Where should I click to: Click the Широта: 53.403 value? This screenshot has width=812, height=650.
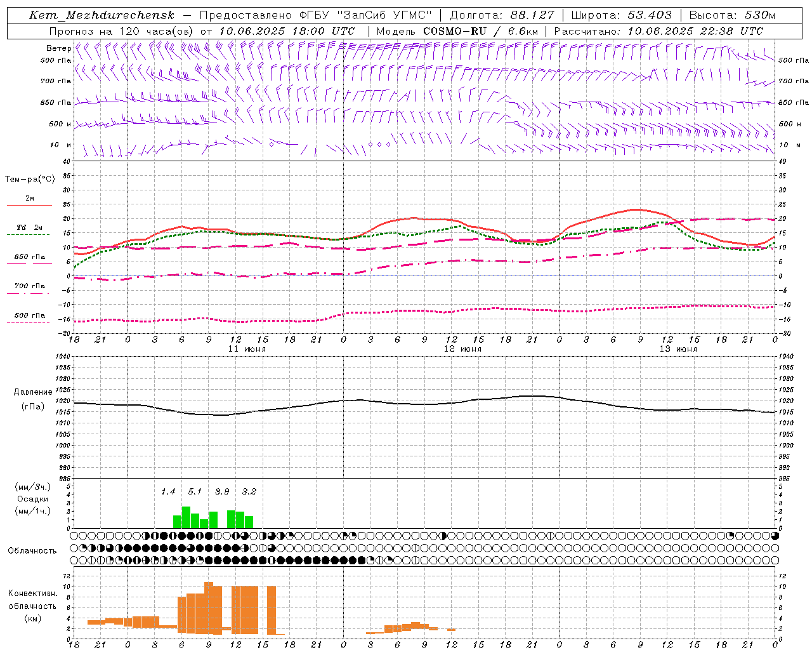(621, 15)
